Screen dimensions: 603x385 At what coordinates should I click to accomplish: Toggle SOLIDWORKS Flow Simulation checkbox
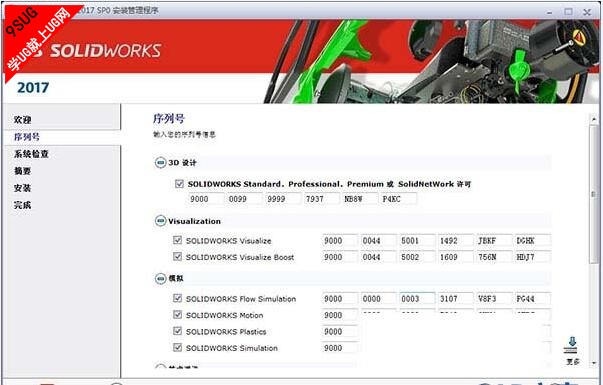pos(177,298)
